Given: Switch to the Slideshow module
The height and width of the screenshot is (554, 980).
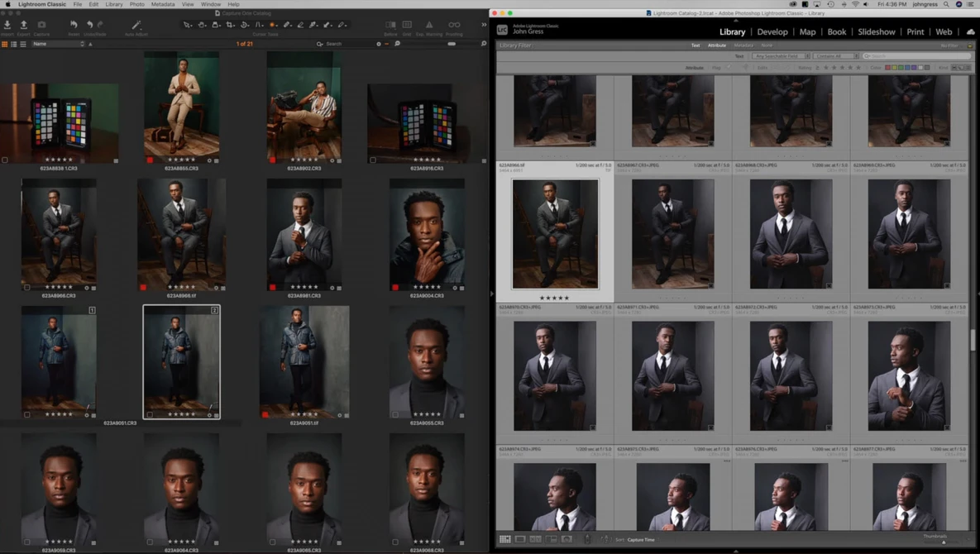Looking at the screenshot, I should tap(877, 32).
